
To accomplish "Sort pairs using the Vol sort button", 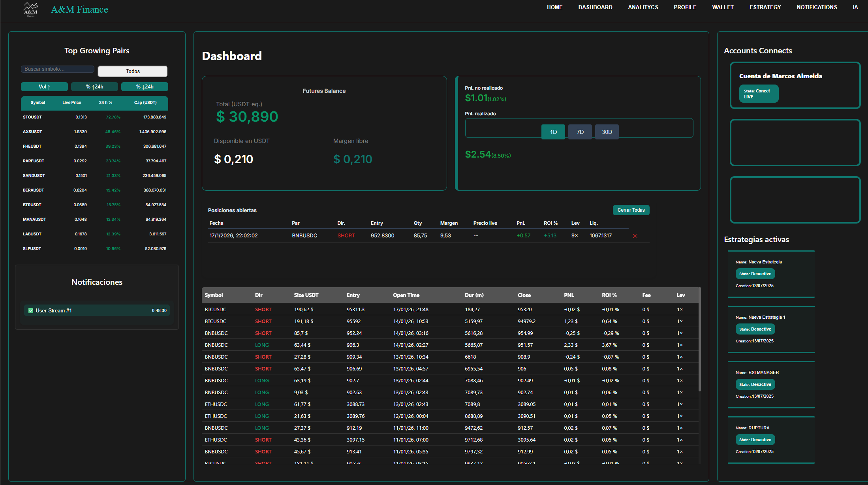I will click(44, 86).
